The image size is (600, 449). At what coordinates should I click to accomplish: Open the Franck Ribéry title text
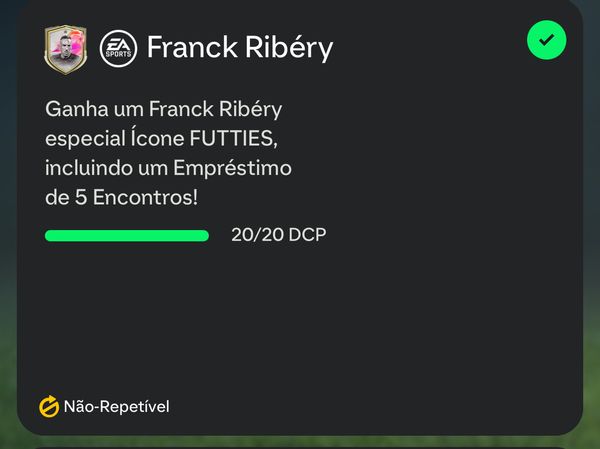tap(240, 47)
